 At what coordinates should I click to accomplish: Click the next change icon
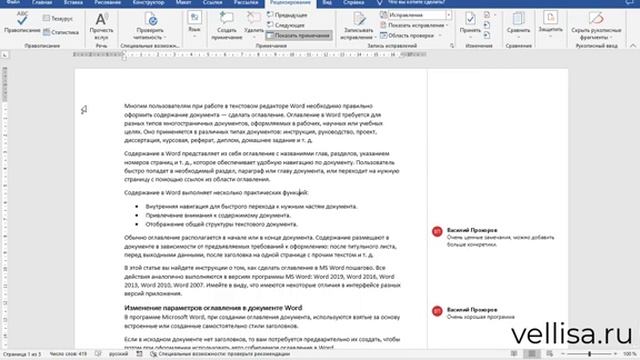pos(487,36)
